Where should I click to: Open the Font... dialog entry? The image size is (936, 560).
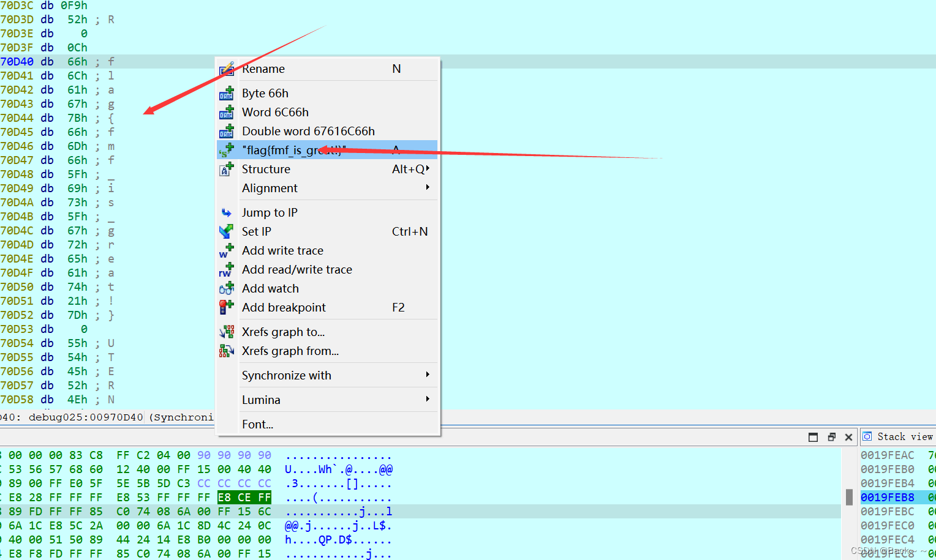click(x=328, y=424)
